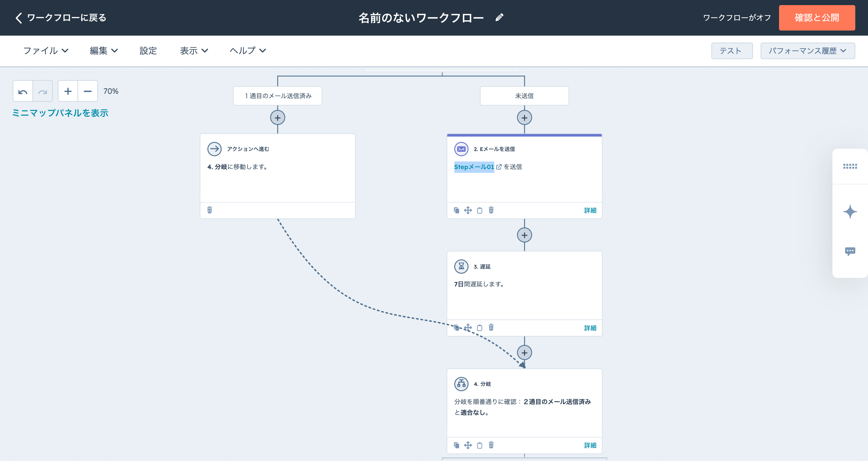868x461 pixels.
Task: Zoom in with the plus button
Action: click(68, 91)
